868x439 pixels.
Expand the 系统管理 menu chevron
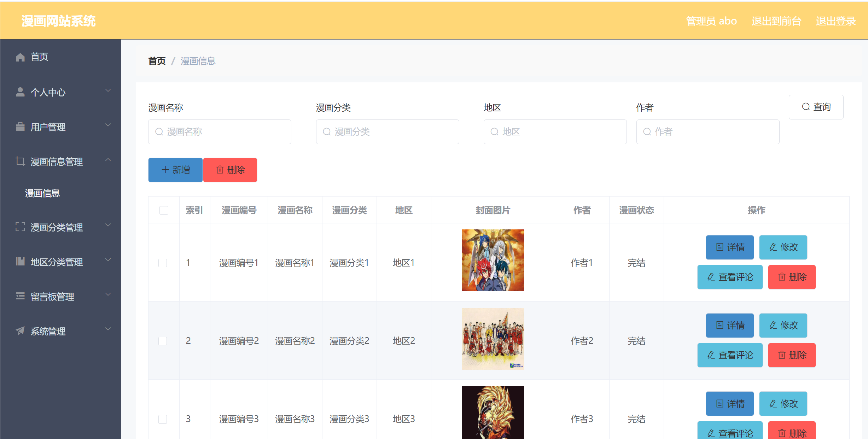point(108,329)
